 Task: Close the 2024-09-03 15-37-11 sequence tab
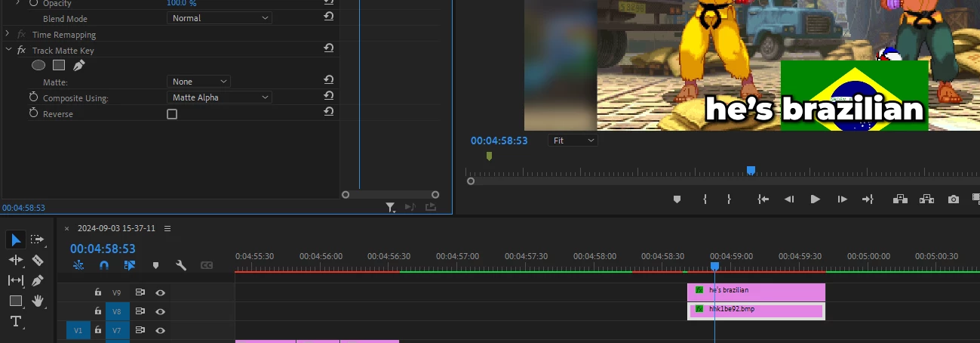tap(66, 228)
